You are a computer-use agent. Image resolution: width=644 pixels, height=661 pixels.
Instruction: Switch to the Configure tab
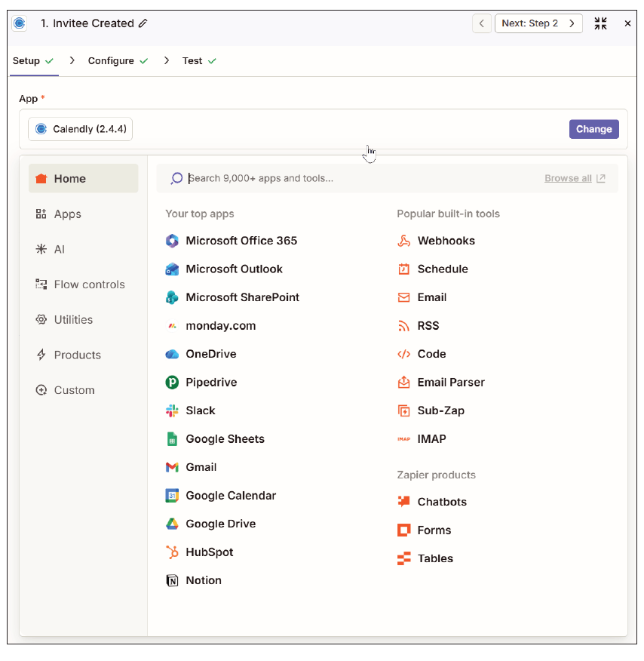coord(118,61)
